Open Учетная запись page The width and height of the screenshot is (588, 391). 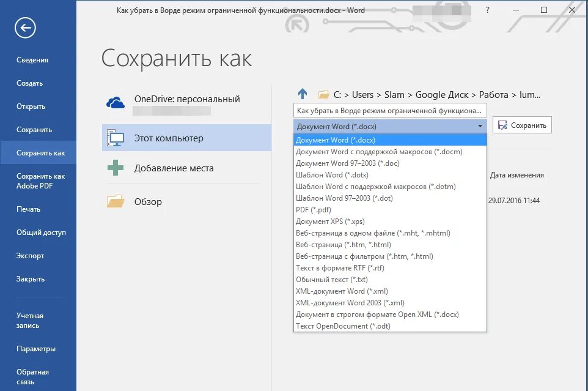point(29,321)
